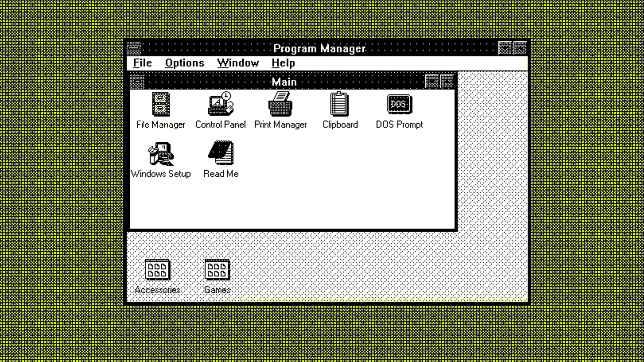Open Program Manager's control-menu box
Viewport: 644px width, 362px height.
pyautogui.click(x=134, y=48)
